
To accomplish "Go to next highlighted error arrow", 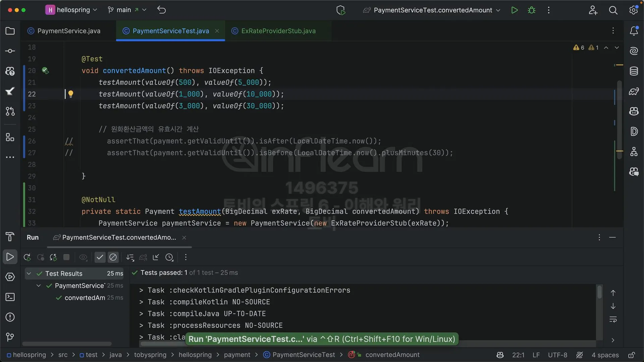I will coord(617,48).
